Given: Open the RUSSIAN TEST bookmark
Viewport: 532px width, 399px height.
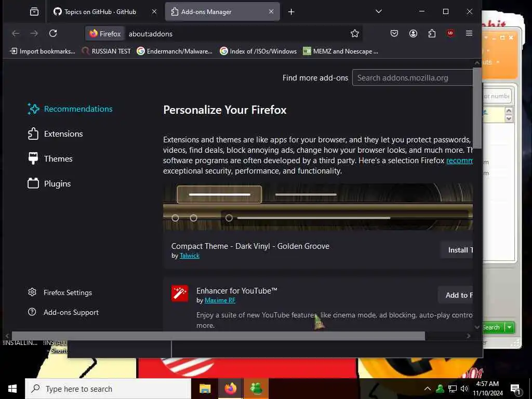Looking at the screenshot, I should click(107, 51).
